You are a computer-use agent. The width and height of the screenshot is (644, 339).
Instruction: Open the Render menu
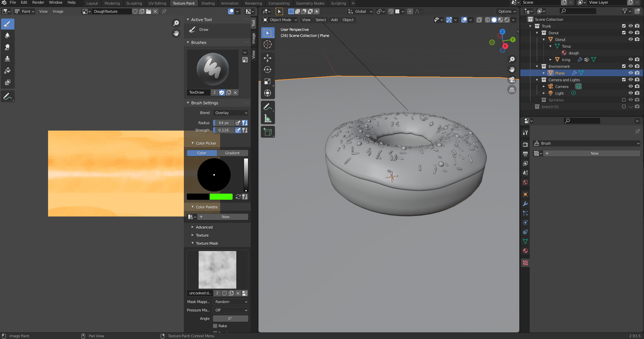38,3
